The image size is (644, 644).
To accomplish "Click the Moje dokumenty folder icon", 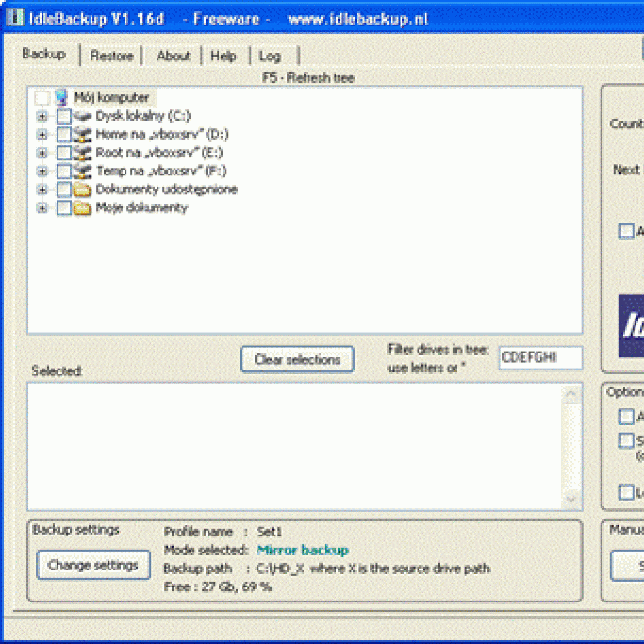I will pyautogui.click(x=82, y=208).
